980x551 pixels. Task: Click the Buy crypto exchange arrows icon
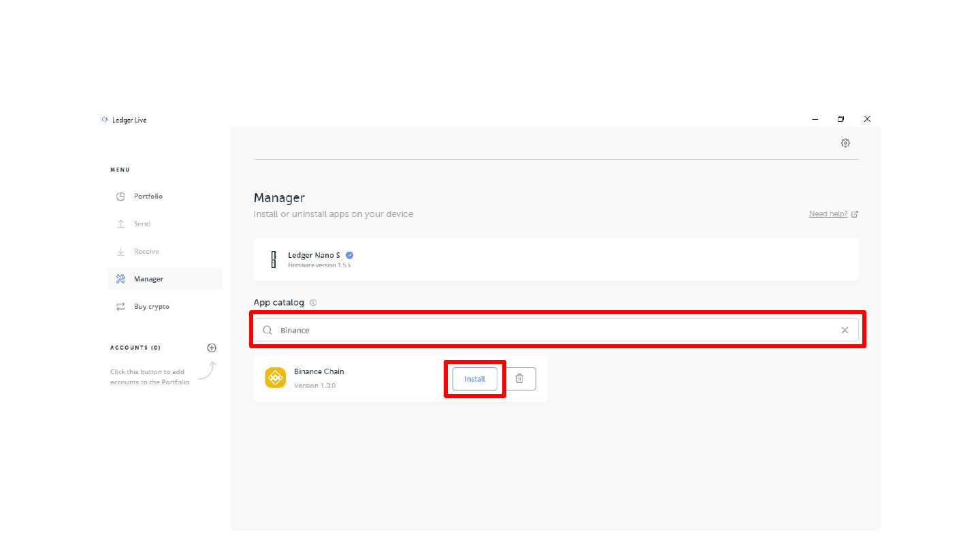(x=120, y=307)
